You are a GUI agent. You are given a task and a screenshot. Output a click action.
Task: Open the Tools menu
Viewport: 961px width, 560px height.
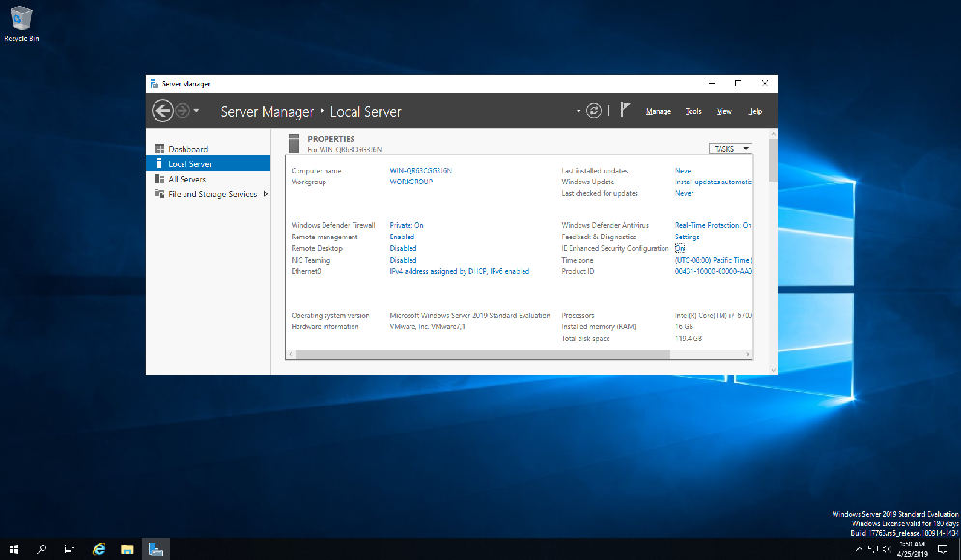692,111
